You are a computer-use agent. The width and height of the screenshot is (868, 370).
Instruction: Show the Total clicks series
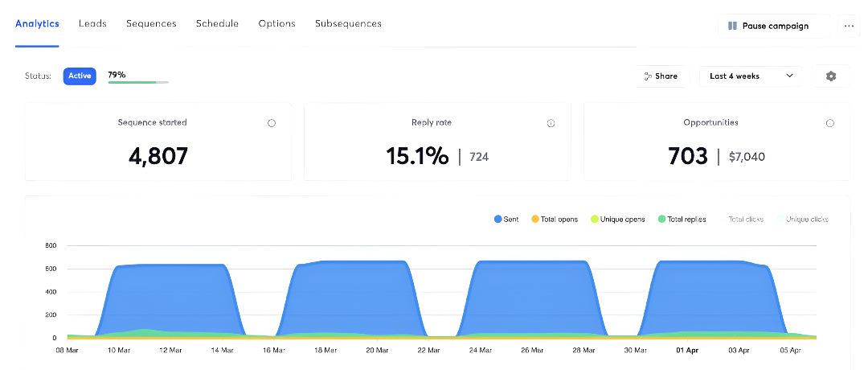click(747, 219)
